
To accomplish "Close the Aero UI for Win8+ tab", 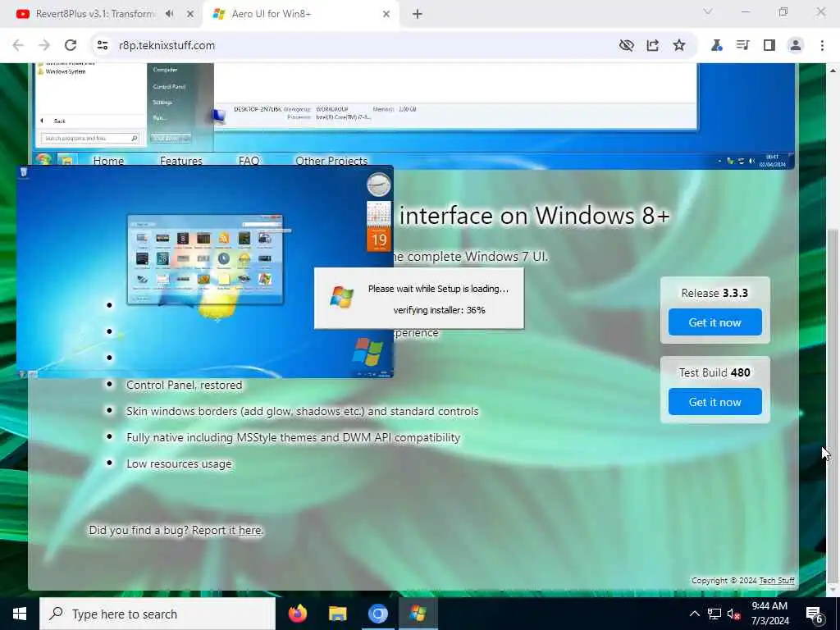I will point(386,15).
